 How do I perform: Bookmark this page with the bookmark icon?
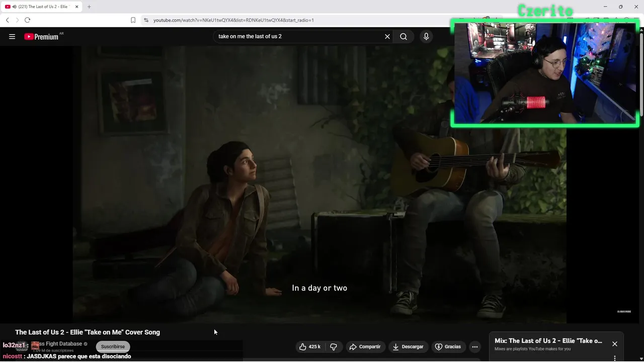click(133, 20)
